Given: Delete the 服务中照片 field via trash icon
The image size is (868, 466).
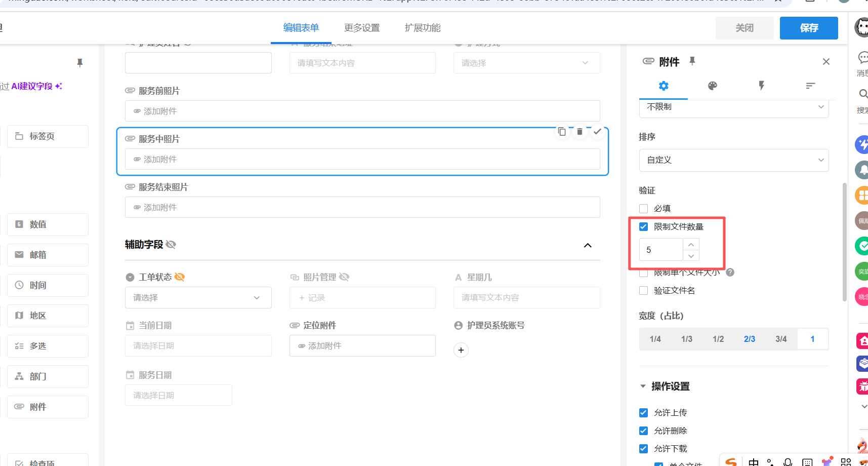Looking at the screenshot, I should [x=580, y=132].
